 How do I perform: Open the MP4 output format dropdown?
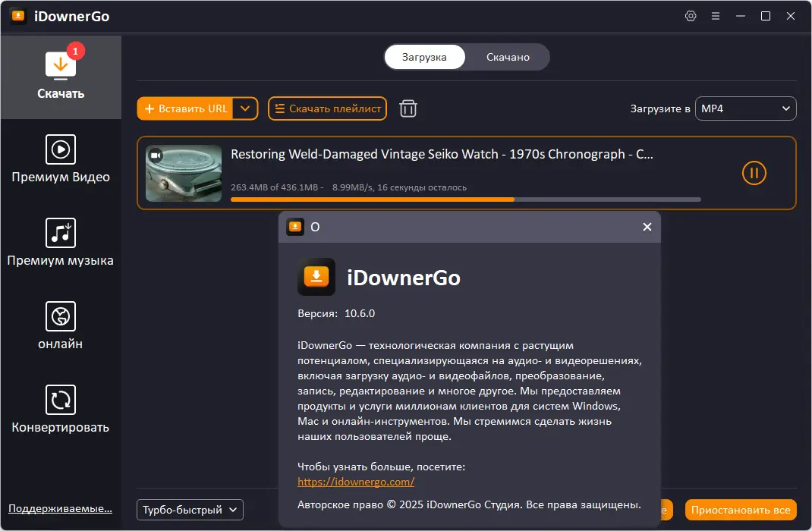745,108
